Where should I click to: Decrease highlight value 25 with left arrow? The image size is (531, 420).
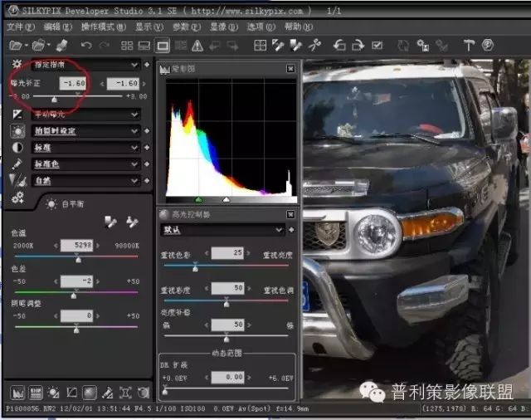207,253
